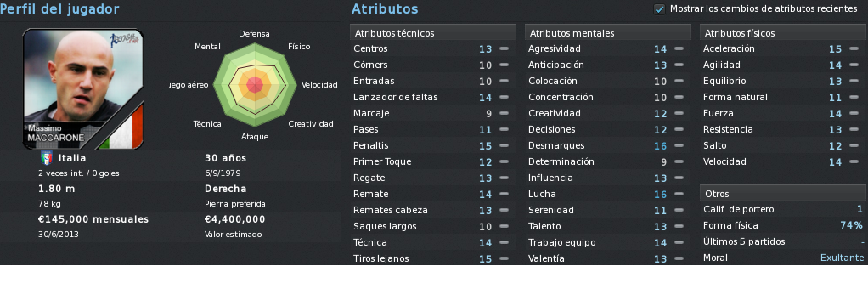
Task: Click Massimo Maccarone's player photo
Action: [83, 88]
